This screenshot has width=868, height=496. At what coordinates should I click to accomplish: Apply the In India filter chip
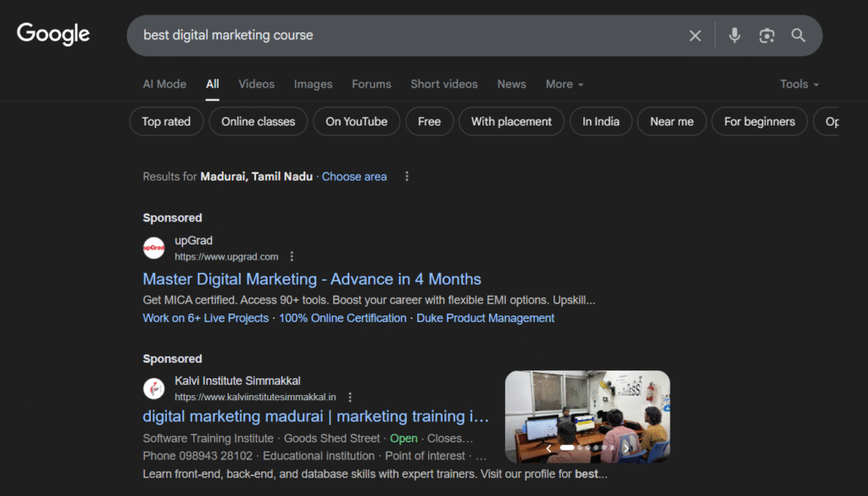coord(601,121)
